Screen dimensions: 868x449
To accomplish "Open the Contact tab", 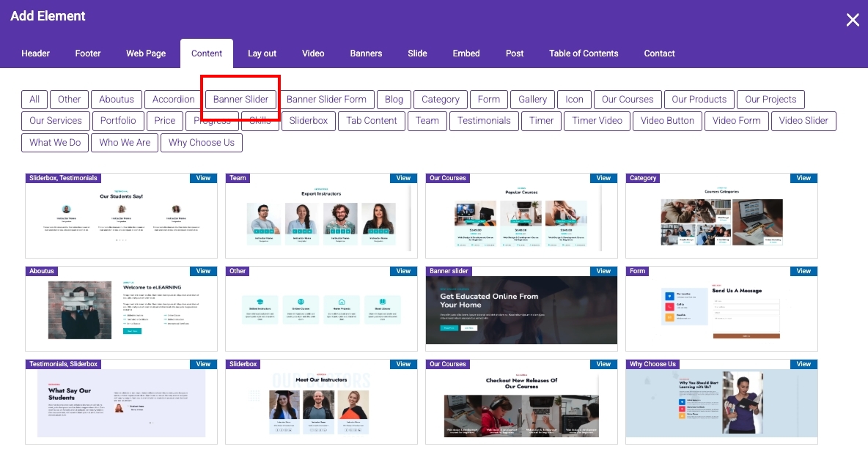I will tap(659, 53).
